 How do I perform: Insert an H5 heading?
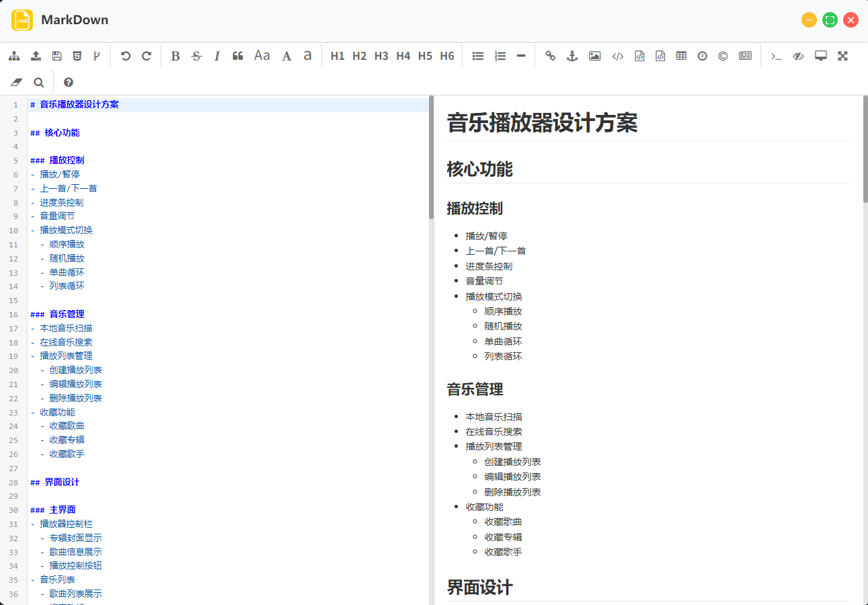(425, 56)
